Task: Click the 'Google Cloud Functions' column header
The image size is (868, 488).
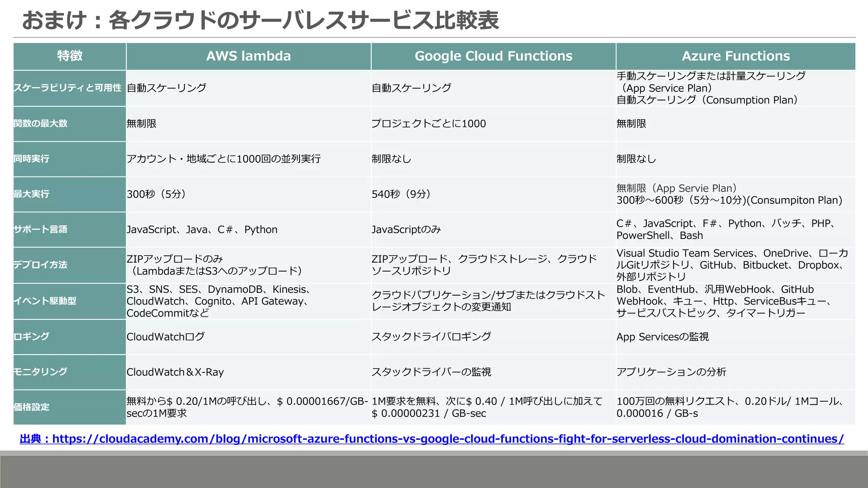Action: (x=493, y=56)
